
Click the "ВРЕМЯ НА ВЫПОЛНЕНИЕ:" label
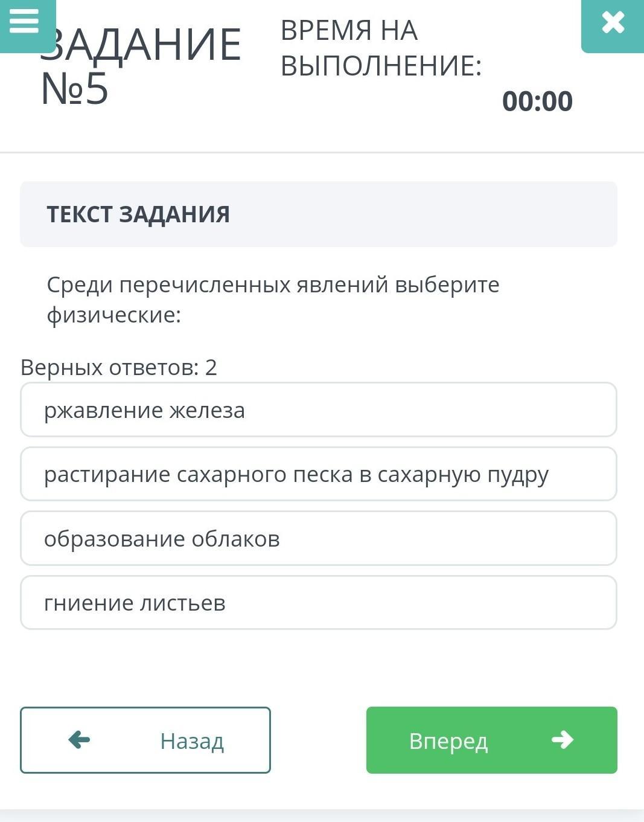(381, 48)
